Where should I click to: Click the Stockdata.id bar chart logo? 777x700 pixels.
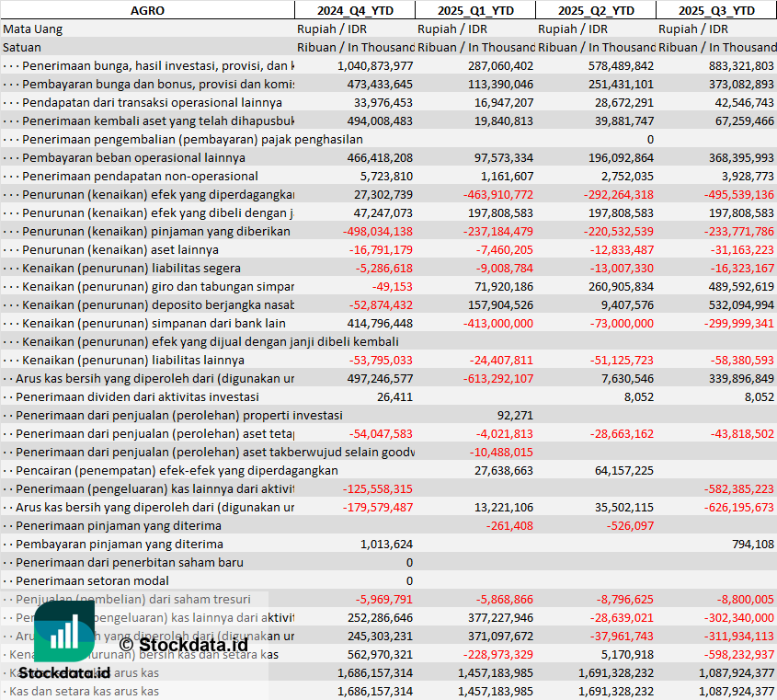[x=63, y=633]
